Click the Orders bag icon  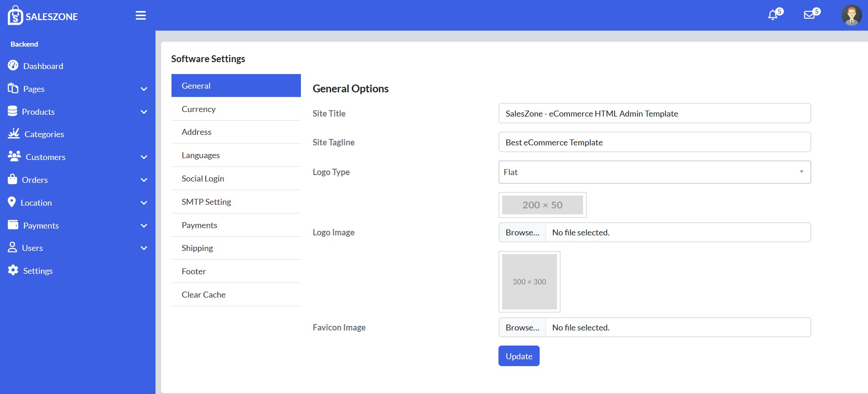12,179
